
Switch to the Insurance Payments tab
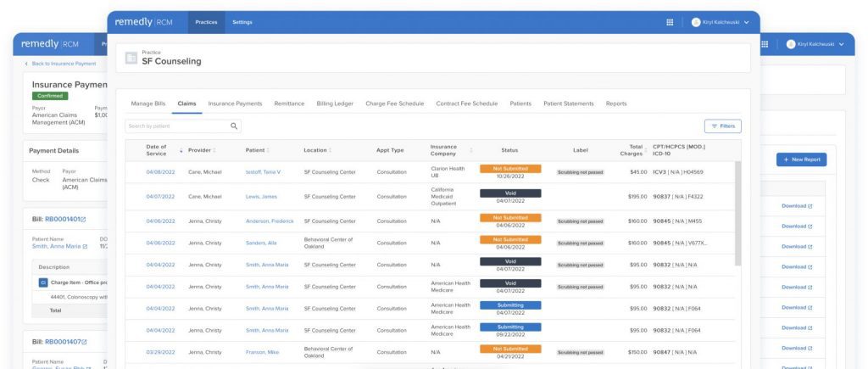[x=235, y=103]
